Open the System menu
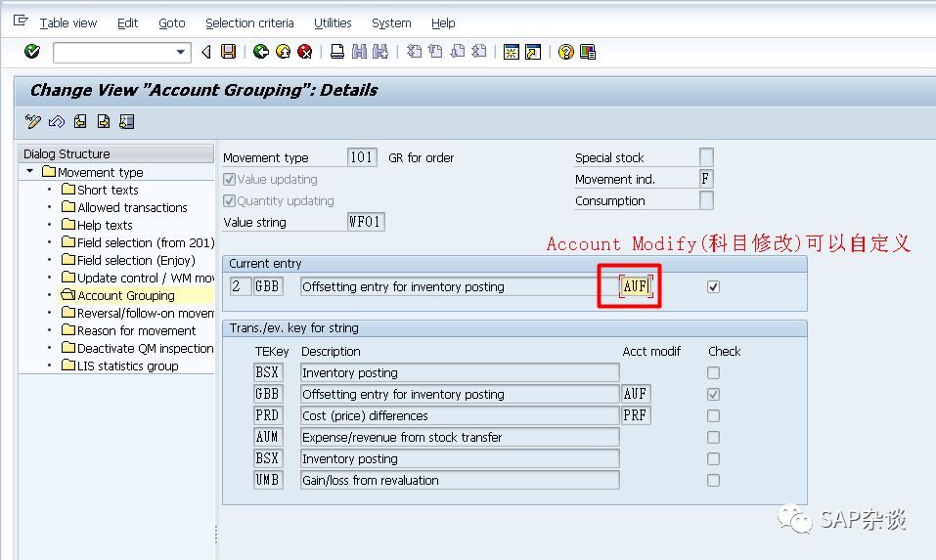 point(391,23)
